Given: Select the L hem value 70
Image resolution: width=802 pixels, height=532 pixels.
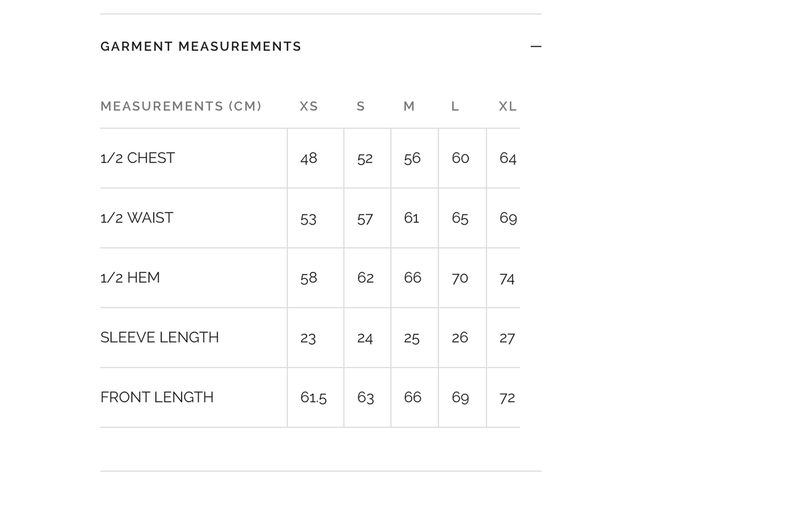Looking at the screenshot, I should [x=460, y=278].
